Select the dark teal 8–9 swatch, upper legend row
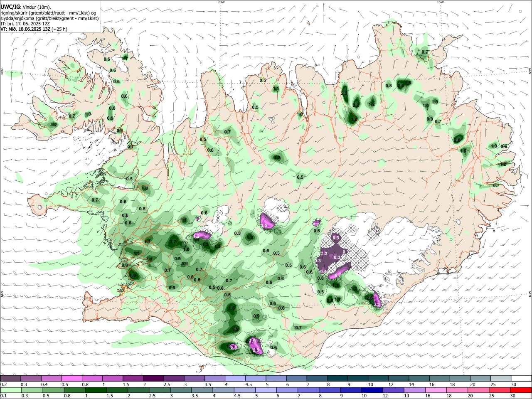 (x=337, y=378)
